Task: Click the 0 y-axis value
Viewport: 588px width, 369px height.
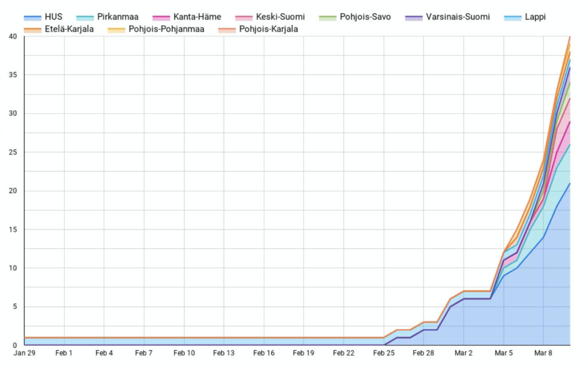Action: click(15, 345)
